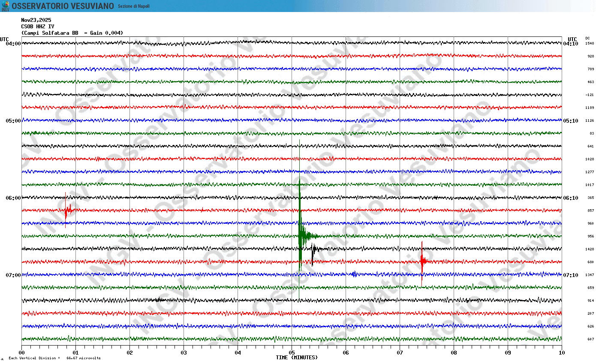The width and height of the screenshot is (596, 364).
Task: Click the large green seismic event spike
Action: (300, 206)
